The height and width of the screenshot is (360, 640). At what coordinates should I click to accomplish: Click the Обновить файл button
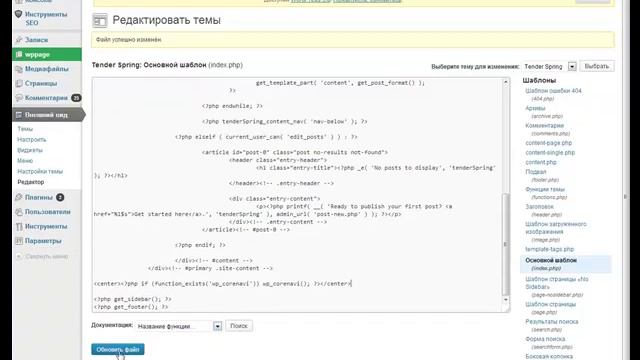(118, 349)
